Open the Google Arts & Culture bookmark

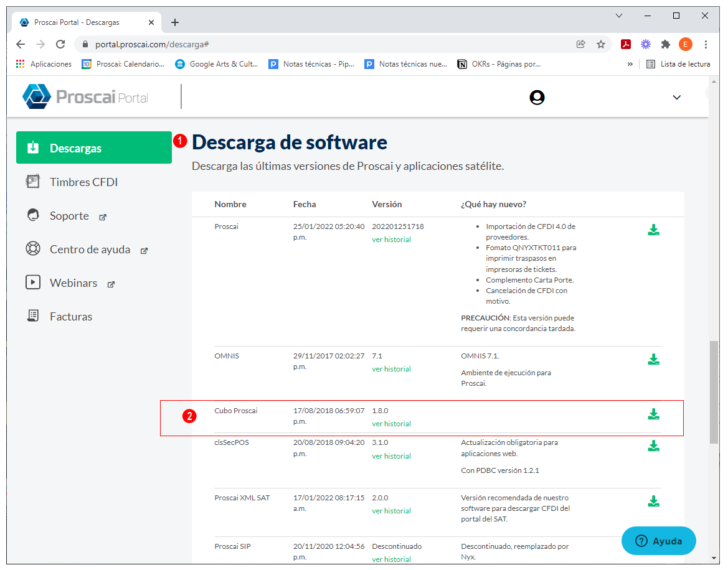[x=216, y=64]
